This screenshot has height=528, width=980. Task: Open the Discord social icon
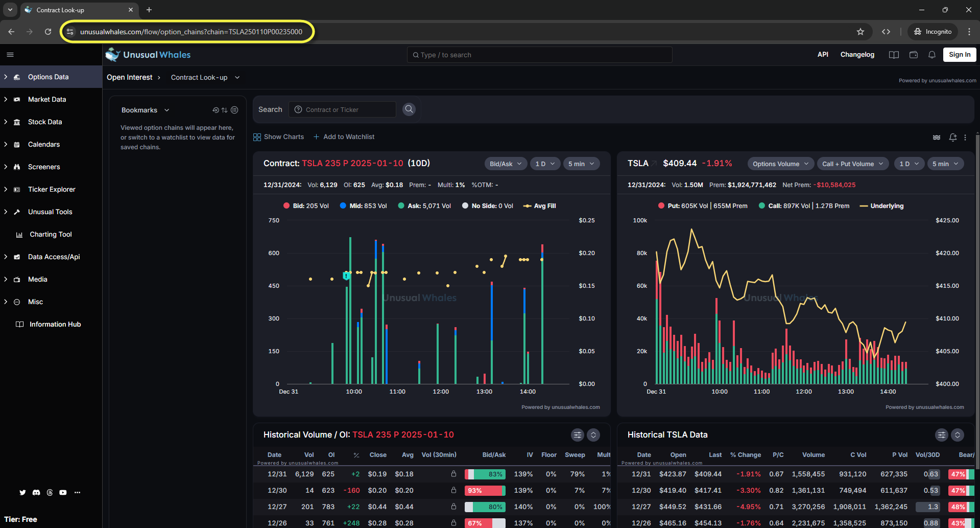pos(36,493)
